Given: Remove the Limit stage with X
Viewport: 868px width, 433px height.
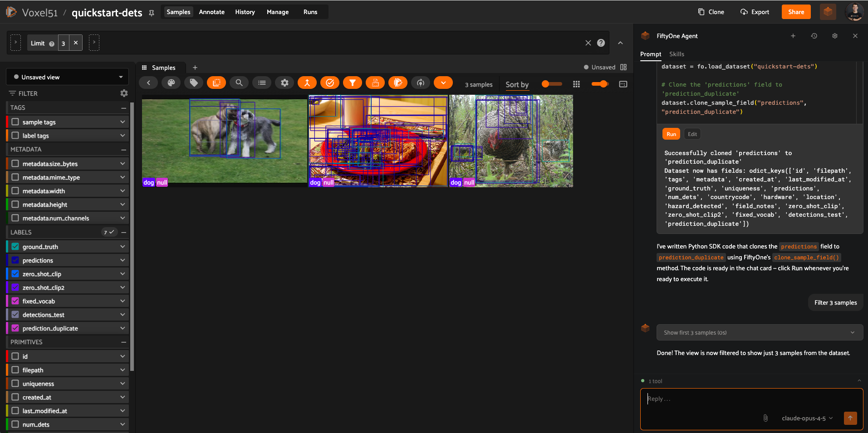Looking at the screenshot, I should (x=76, y=43).
